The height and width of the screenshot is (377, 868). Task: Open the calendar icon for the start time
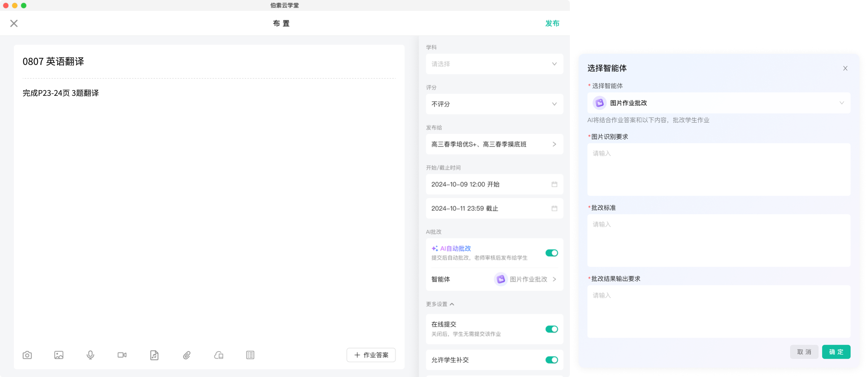pyautogui.click(x=554, y=184)
